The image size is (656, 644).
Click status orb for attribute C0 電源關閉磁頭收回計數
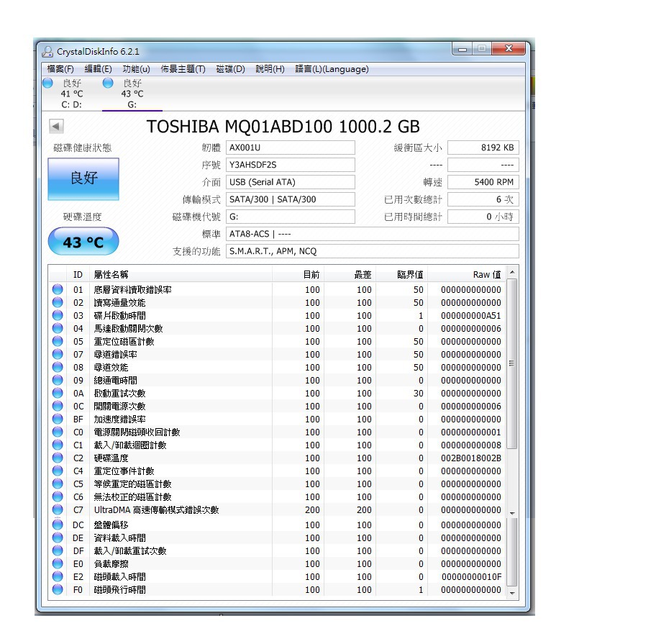58,432
